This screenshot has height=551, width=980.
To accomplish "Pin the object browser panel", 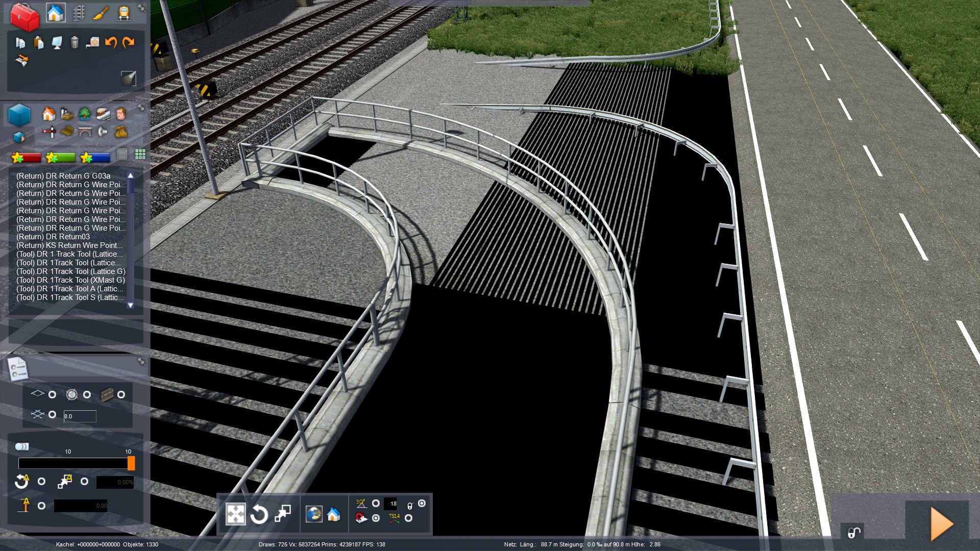I will [x=141, y=108].
